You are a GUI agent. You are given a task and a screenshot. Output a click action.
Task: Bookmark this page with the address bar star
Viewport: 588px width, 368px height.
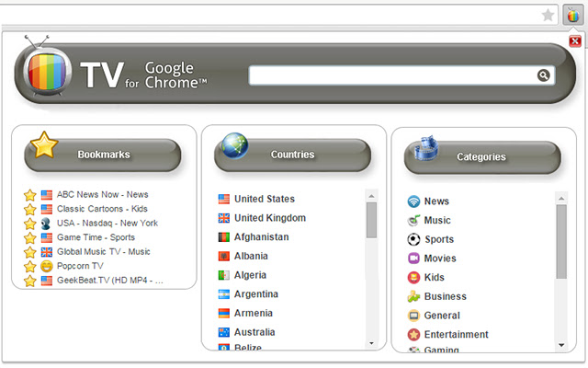[x=548, y=16]
